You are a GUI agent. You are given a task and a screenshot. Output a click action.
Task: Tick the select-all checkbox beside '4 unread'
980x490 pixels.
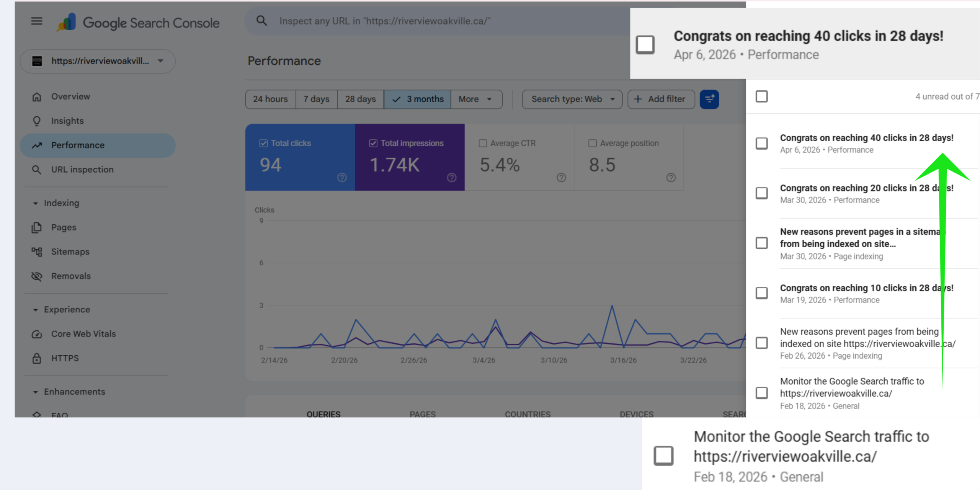pyautogui.click(x=762, y=96)
